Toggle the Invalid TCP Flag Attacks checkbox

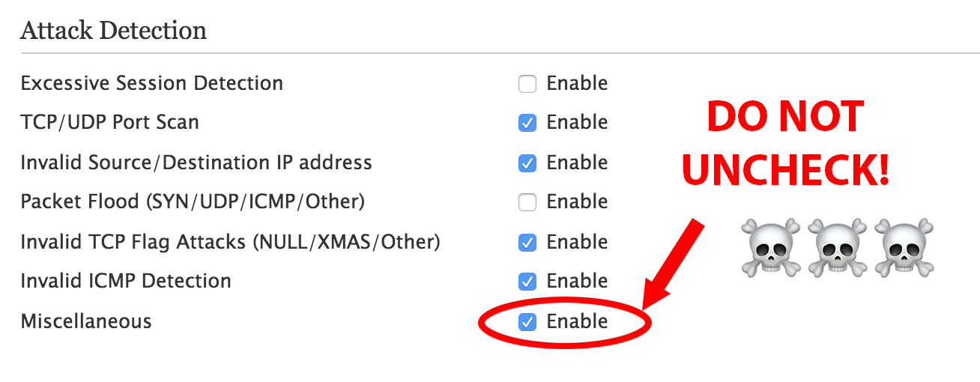pyautogui.click(x=527, y=243)
